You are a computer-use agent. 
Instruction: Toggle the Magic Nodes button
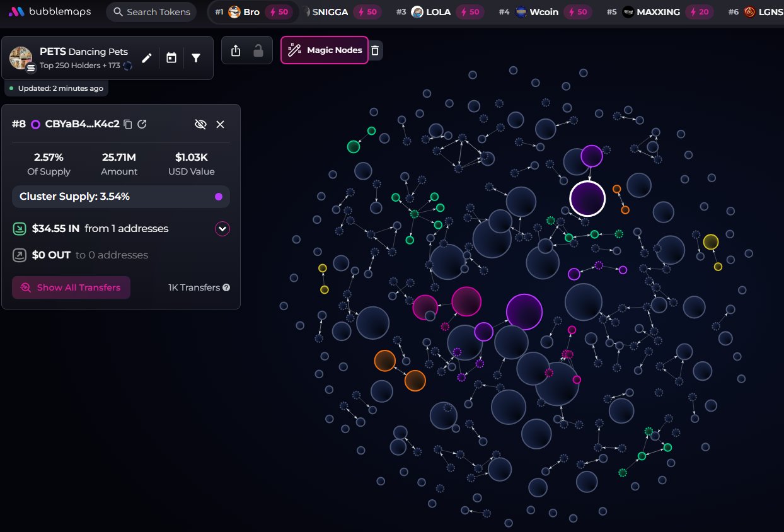click(x=325, y=50)
